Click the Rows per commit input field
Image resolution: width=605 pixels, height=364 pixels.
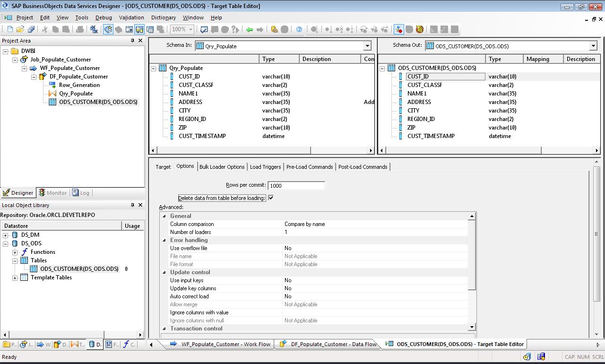coord(296,186)
